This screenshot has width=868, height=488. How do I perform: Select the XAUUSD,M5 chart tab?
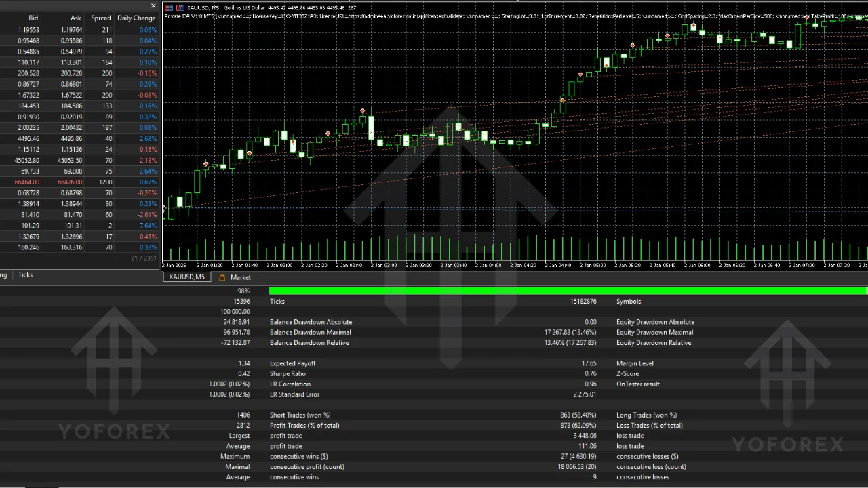pos(186,277)
